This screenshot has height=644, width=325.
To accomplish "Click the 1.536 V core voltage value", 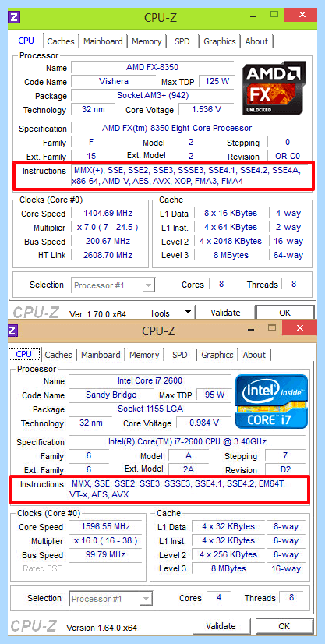I will [x=207, y=109].
